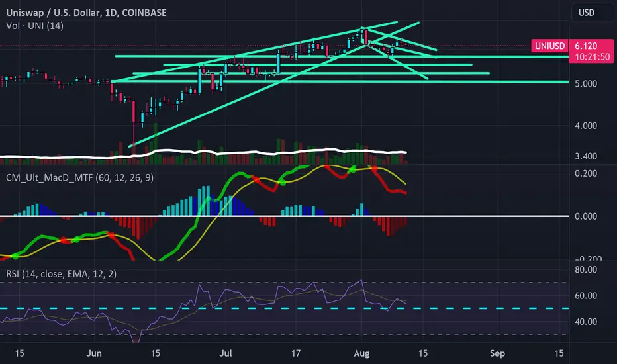617x364 pixels.
Task: Open the USD currency selector
Action: coord(593,13)
